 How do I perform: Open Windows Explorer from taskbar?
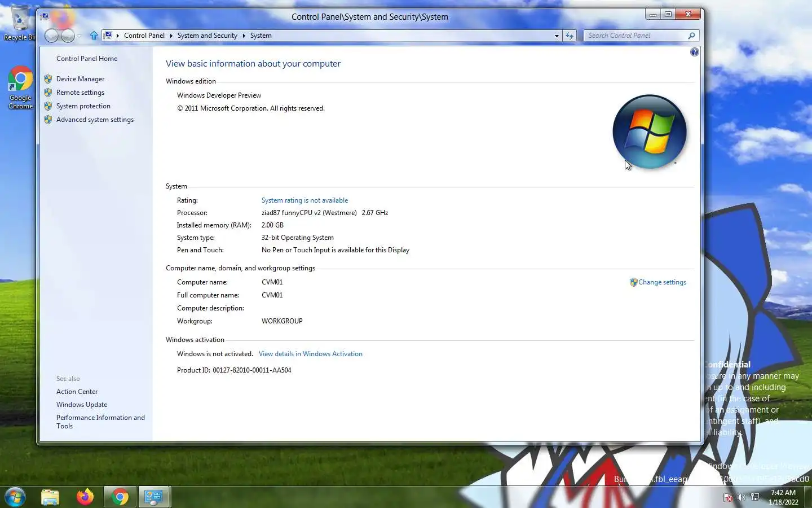(x=50, y=497)
